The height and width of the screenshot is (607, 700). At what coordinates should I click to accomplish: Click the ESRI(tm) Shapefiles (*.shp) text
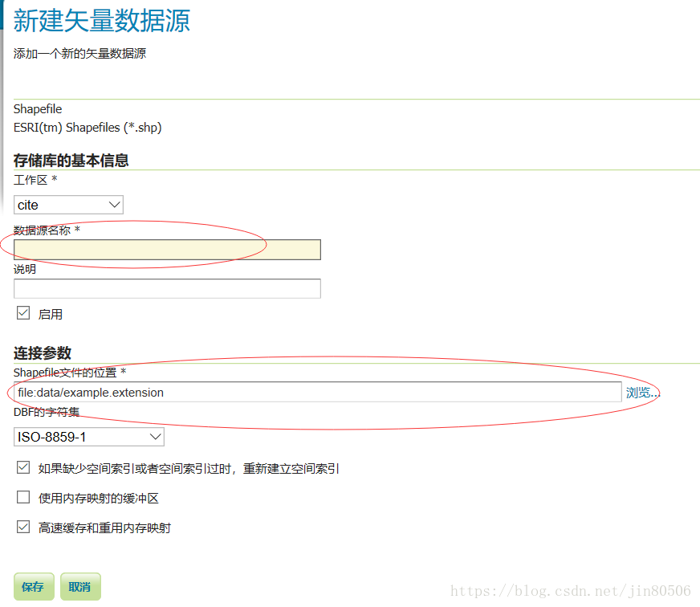coord(87,128)
